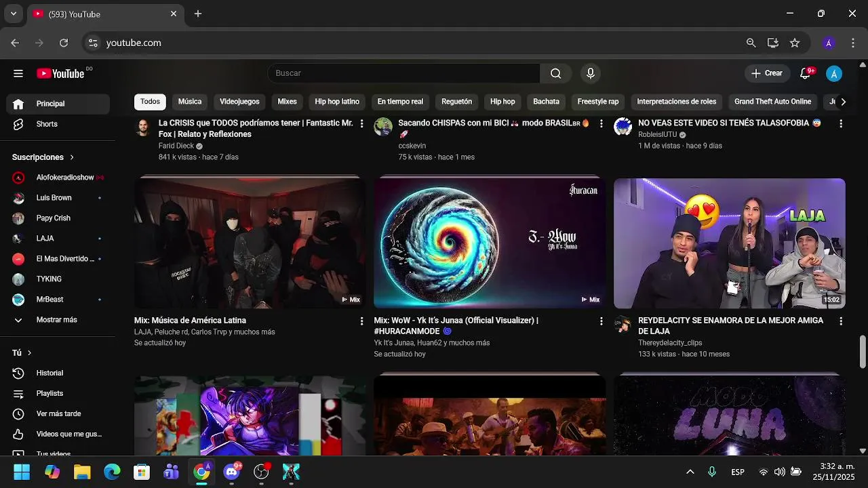868x488 pixels.
Task: Show next category chips arrow
Action: click(x=843, y=102)
